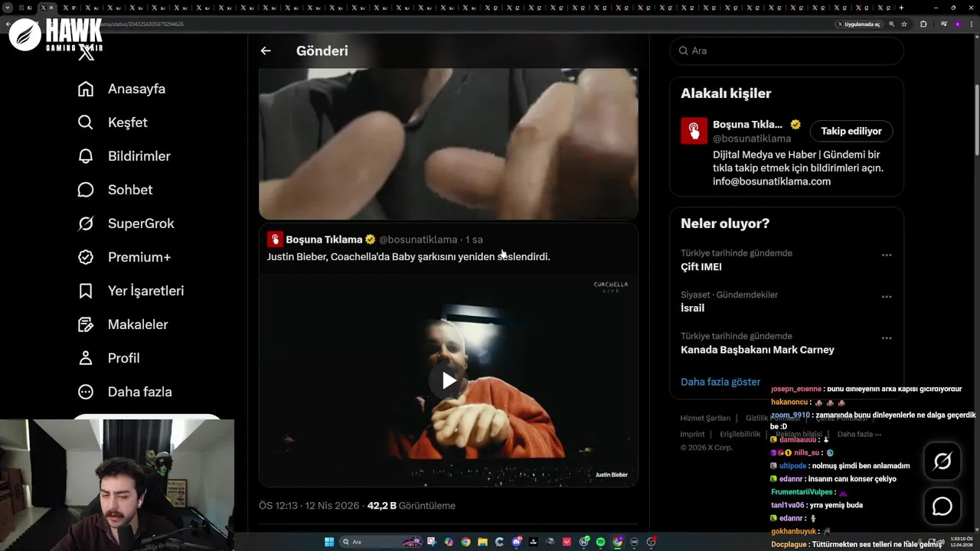Click the taskbar search box Ara
Viewport: 980px width, 551px height.
(x=381, y=542)
